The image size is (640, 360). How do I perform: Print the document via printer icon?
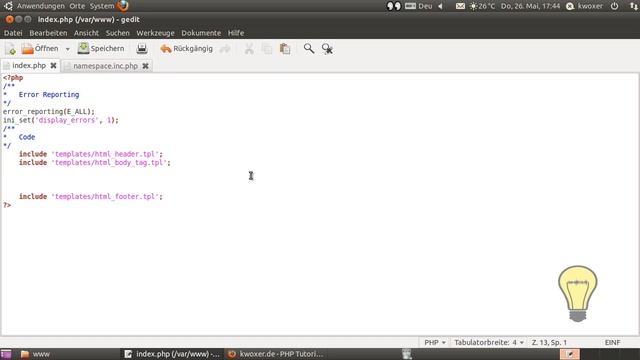coord(142,49)
